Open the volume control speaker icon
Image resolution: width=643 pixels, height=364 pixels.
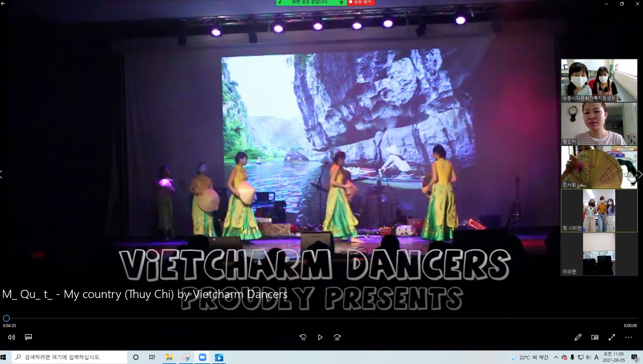(12, 337)
